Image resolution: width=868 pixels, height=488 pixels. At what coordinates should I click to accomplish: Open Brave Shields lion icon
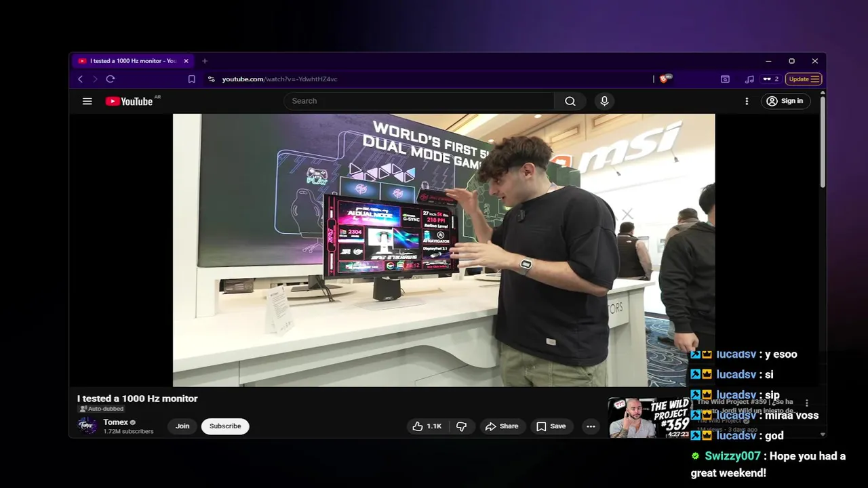(665, 79)
